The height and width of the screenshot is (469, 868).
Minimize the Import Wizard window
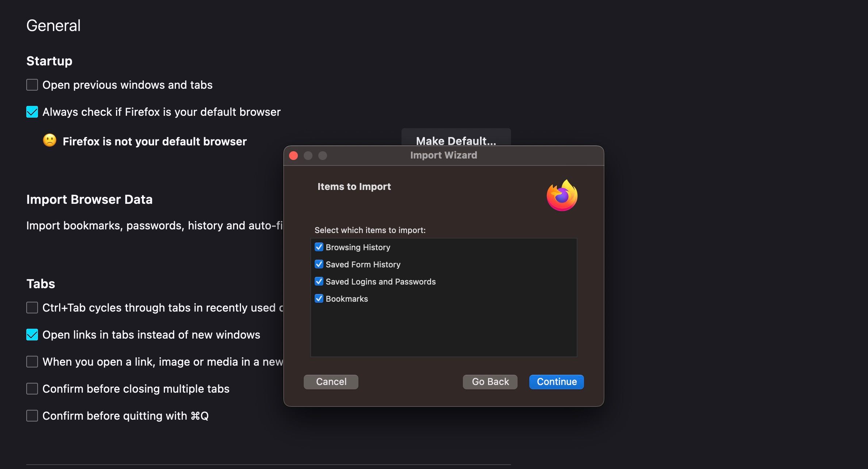click(x=308, y=155)
